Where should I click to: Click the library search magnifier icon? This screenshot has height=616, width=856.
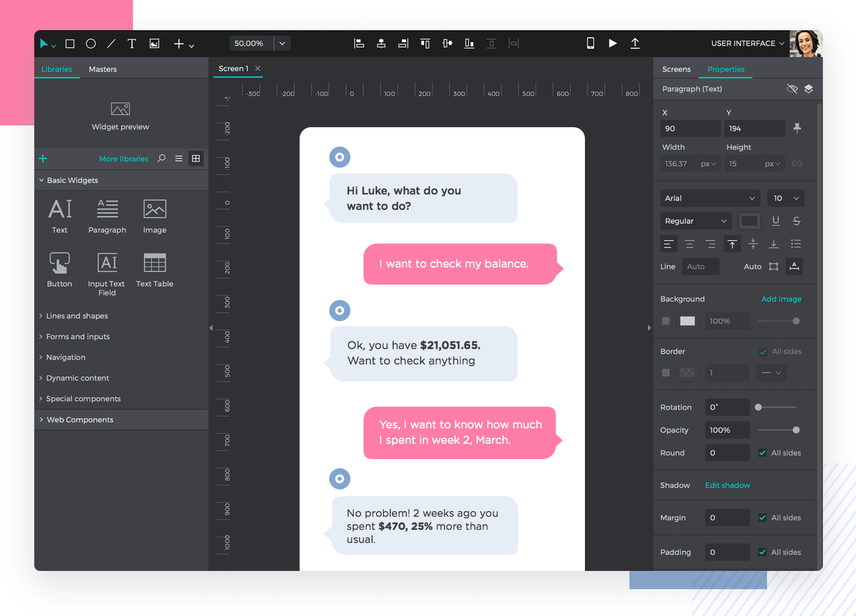click(x=161, y=159)
